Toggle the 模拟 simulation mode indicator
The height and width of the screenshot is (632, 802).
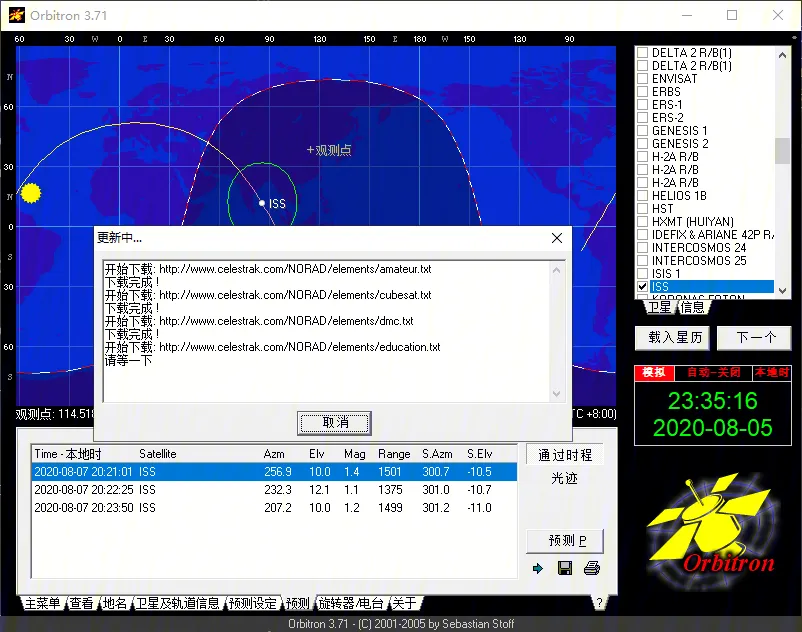(x=653, y=372)
